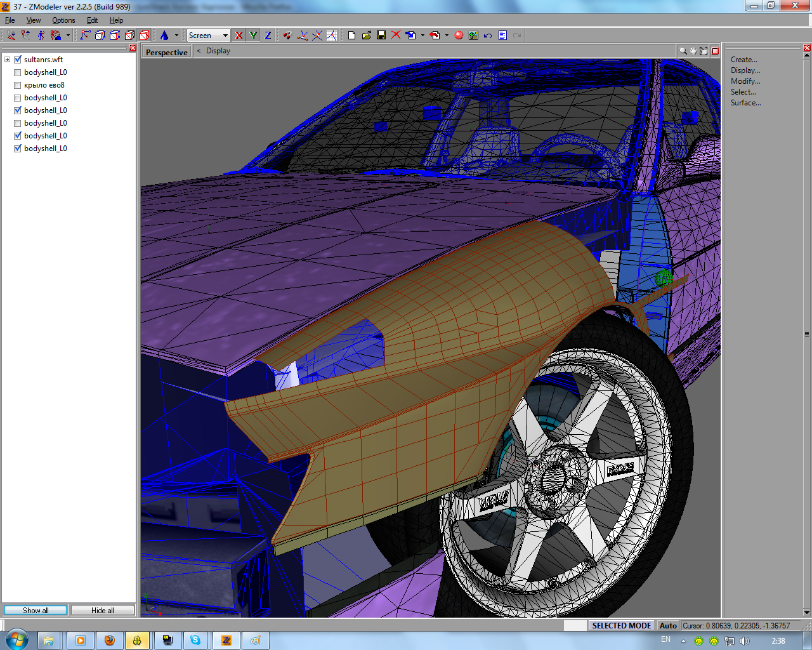Open the Materials editor red sphere icon
Screen dimensions: 812x650
click(x=459, y=36)
